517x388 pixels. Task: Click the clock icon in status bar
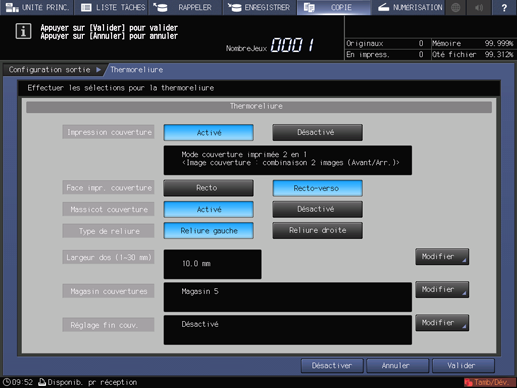coord(7,382)
